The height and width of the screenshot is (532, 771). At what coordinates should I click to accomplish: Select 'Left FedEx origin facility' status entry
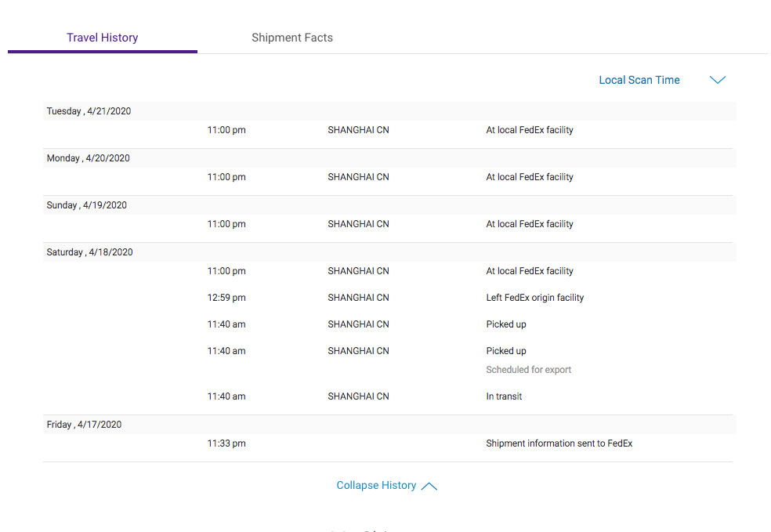pos(535,298)
